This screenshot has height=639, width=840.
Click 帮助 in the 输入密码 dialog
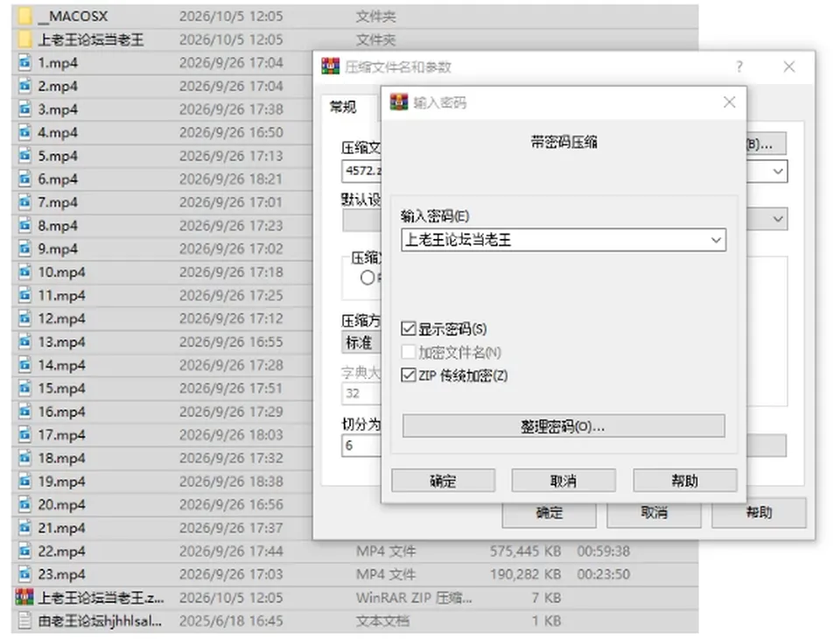(x=684, y=481)
